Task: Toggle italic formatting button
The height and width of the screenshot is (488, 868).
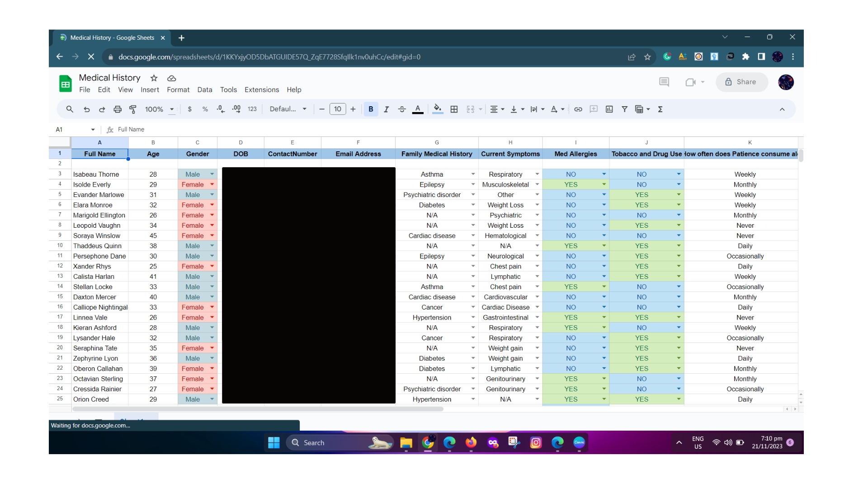Action: (x=386, y=109)
